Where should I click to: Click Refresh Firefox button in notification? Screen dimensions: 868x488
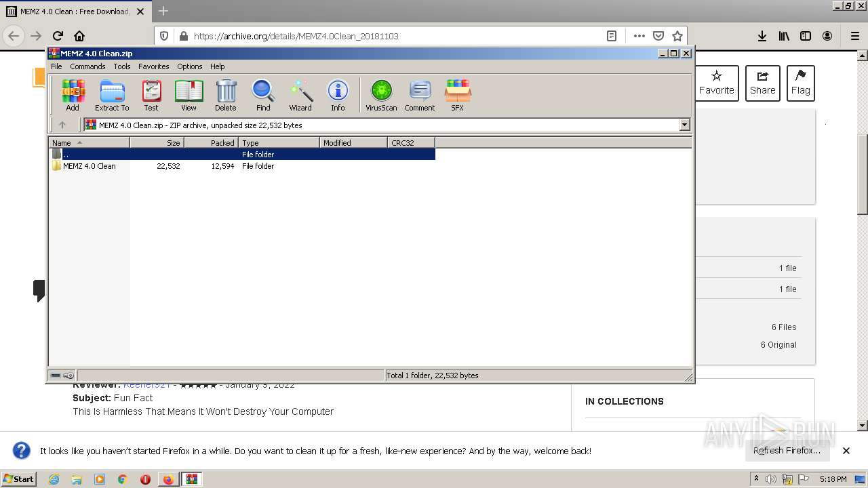(787, 451)
